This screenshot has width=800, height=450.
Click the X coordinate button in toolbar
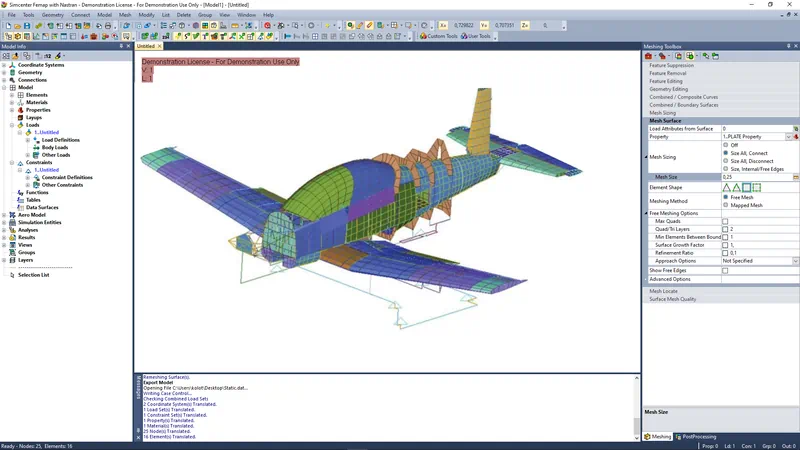click(443, 26)
